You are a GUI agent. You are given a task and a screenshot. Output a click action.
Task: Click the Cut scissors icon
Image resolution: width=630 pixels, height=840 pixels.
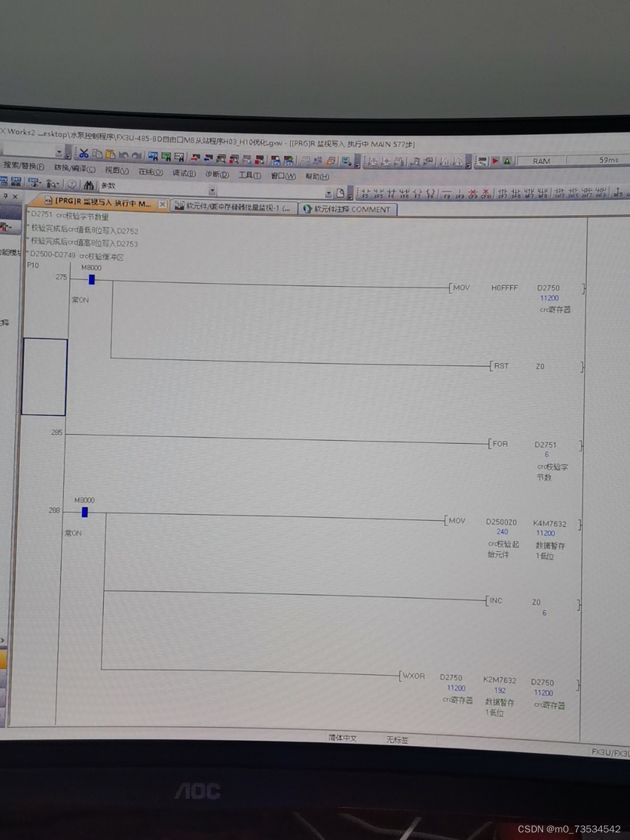click(x=84, y=153)
